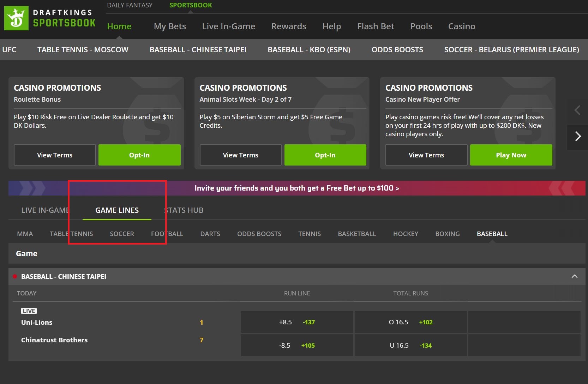Open the Help page
The height and width of the screenshot is (384, 588).
[x=332, y=26]
